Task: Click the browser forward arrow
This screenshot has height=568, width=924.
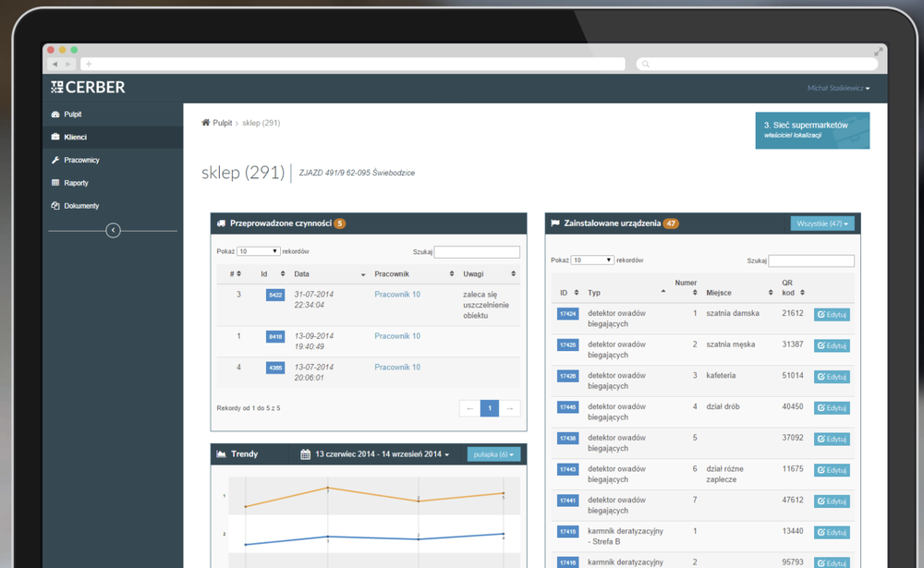Action: pos(67,64)
